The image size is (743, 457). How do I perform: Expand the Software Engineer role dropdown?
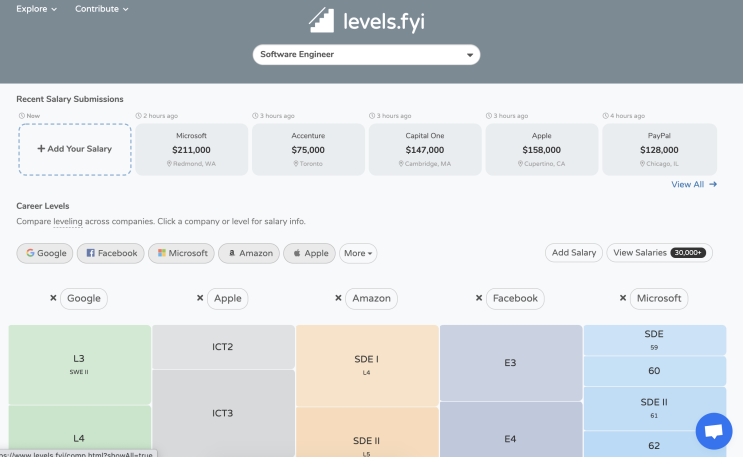coord(366,55)
